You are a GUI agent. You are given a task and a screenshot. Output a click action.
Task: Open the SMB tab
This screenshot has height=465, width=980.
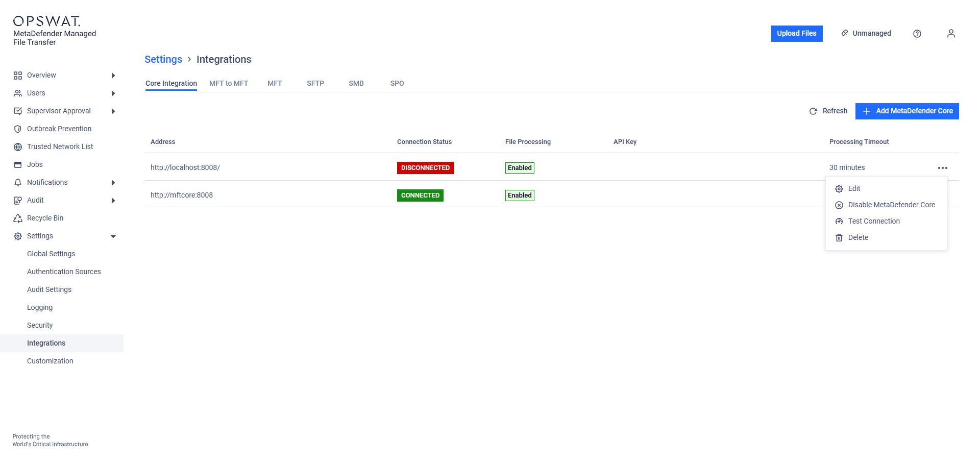point(356,83)
